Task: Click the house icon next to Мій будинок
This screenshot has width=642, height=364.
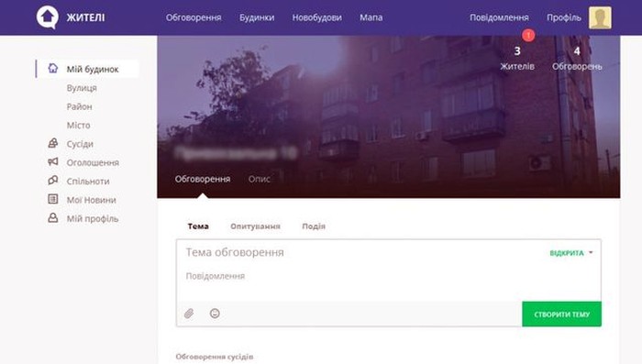Action: 53,68
